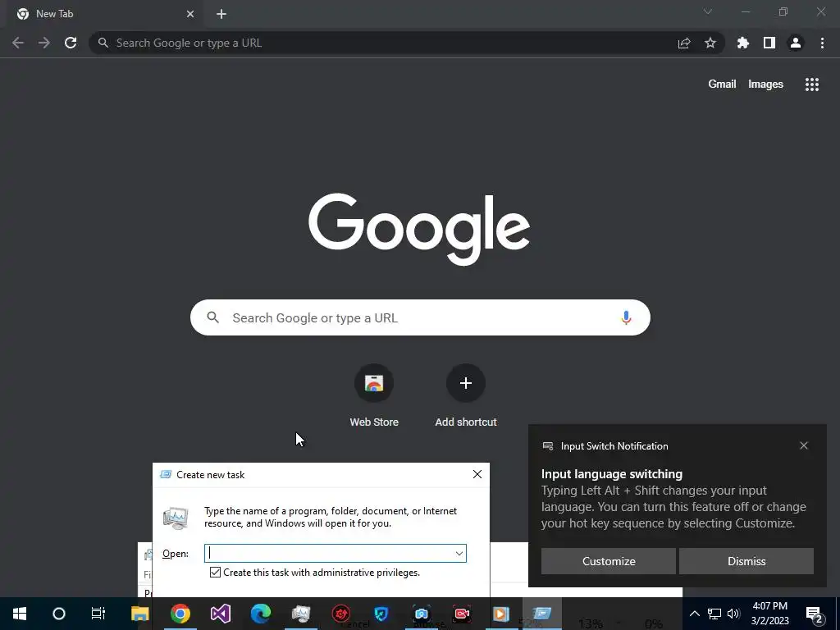Open the Run dialog taskbar icon

point(541,614)
